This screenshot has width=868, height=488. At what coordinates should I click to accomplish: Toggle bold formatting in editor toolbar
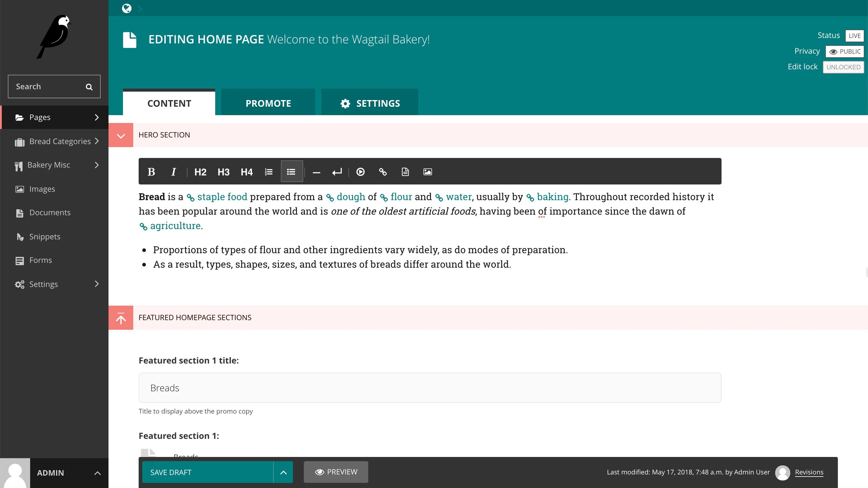coord(151,172)
